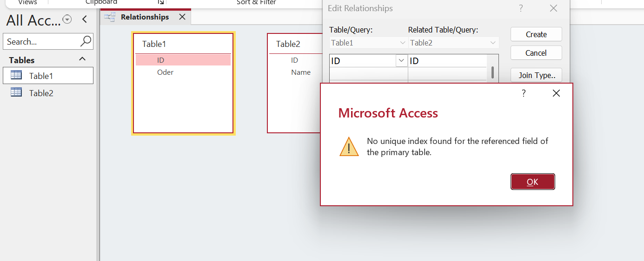Open Join Type options
This screenshot has width=644, height=261.
coord(536,75)
